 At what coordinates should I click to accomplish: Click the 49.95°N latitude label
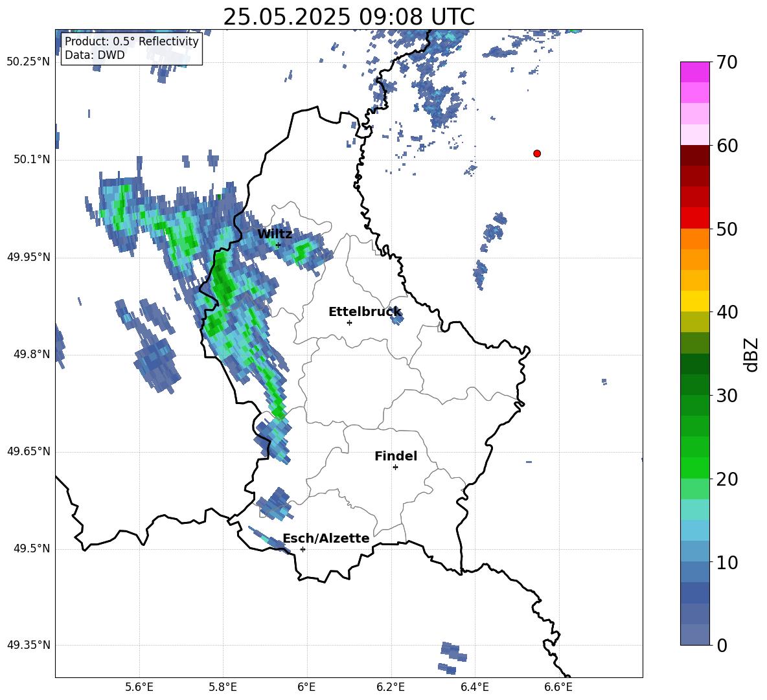pos(29,256)
